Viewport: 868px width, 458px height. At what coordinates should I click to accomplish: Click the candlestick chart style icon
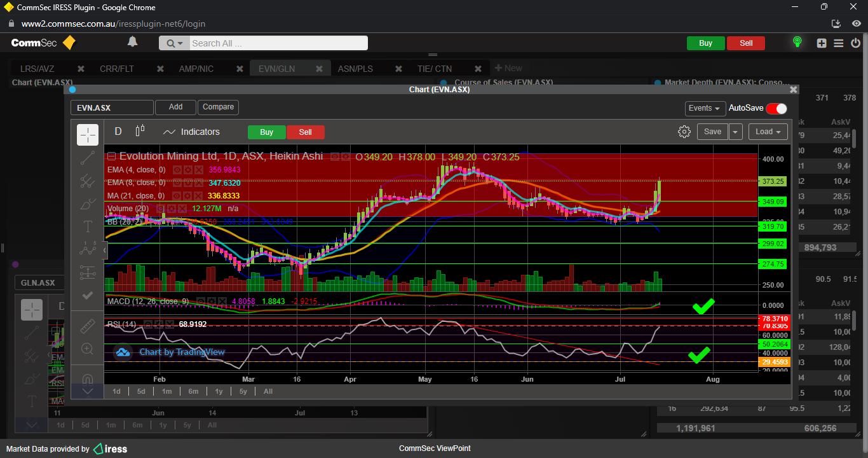pos(140,131)
